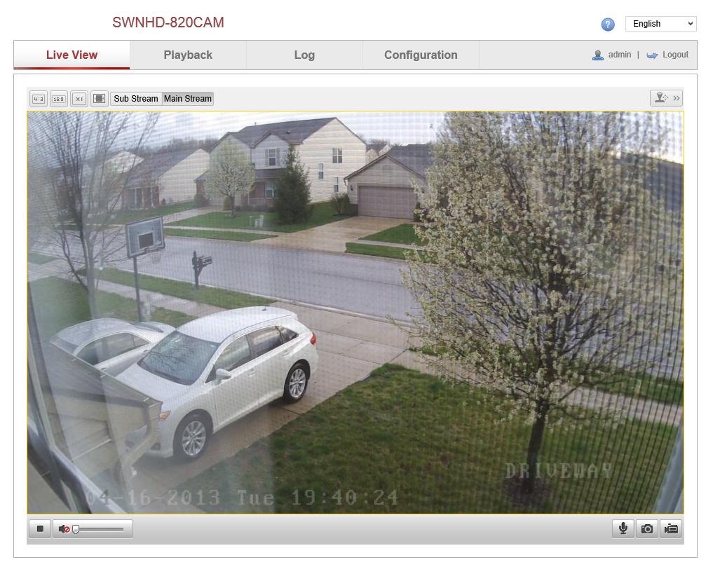Switch to the Log tab
The image size is (706, 588).
tap(304, 55)
